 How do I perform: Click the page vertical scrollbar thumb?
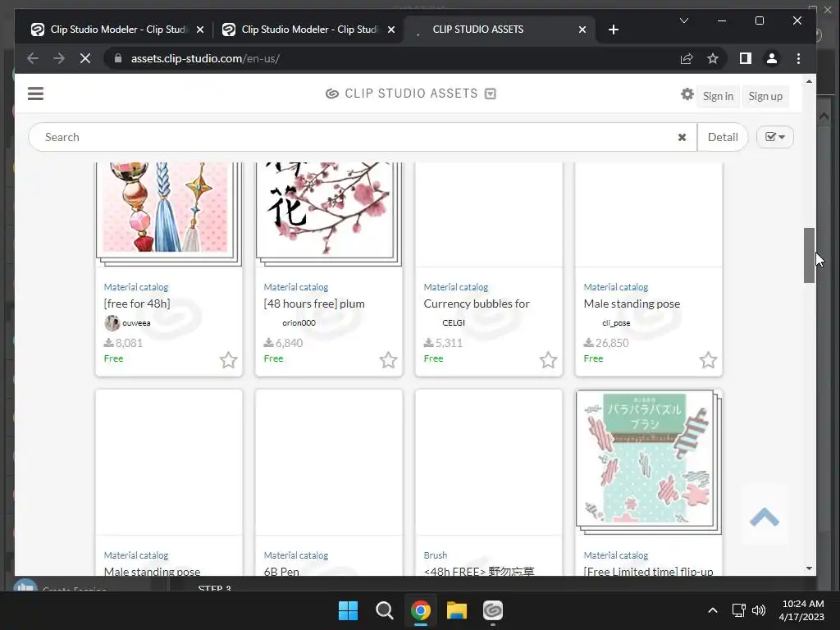809,256
